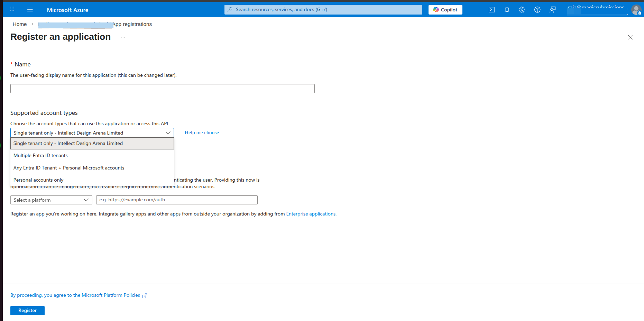This screenshot has width=644, height=321.
Task: Launch Cloud Shell from the top bar
Action: click(492, 10)
